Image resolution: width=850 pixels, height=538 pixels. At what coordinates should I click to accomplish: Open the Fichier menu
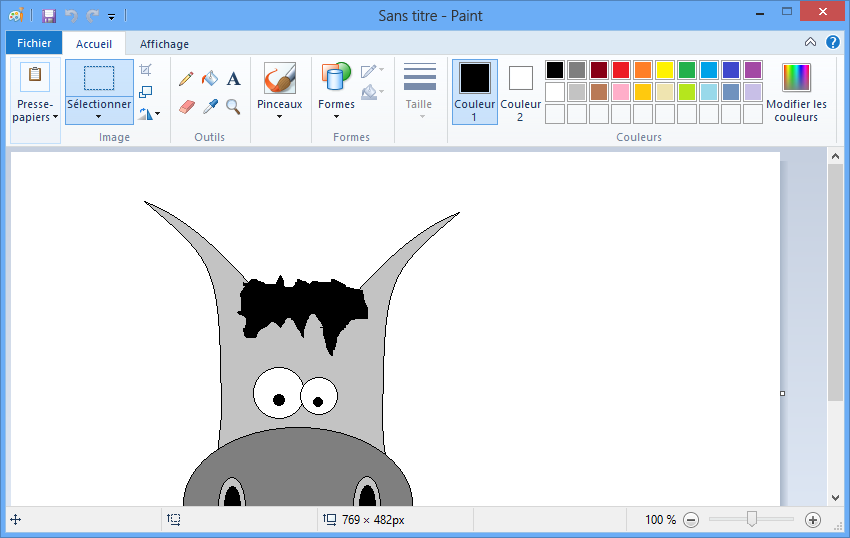click(34, 43)
